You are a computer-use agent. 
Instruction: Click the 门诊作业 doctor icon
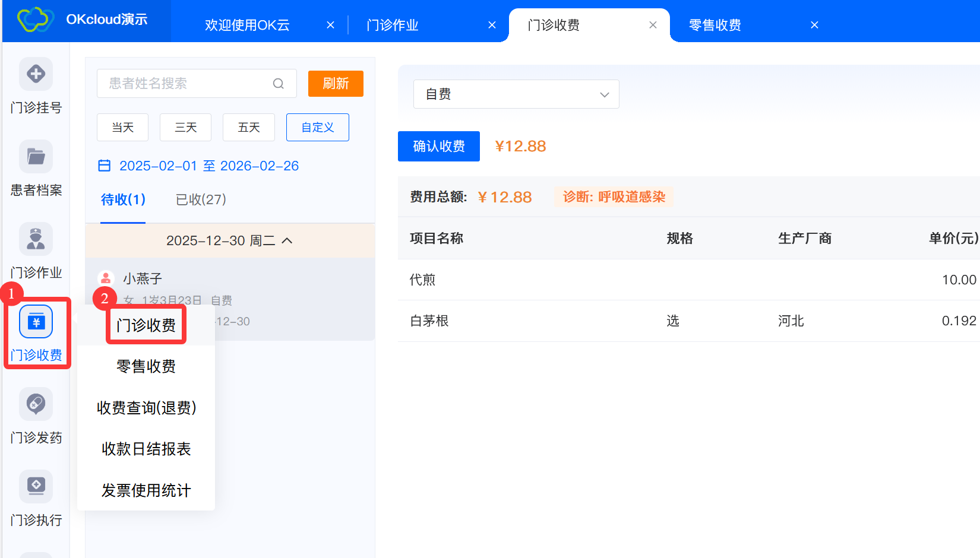36,239
